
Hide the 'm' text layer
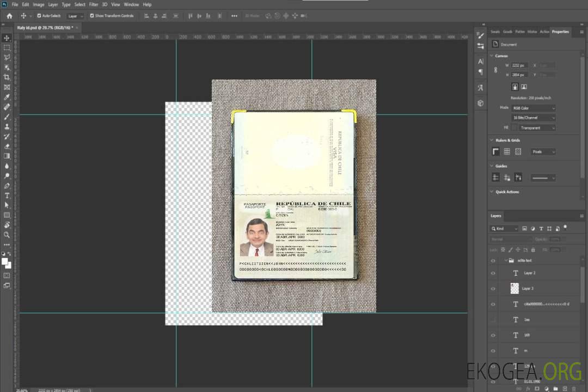493,351
